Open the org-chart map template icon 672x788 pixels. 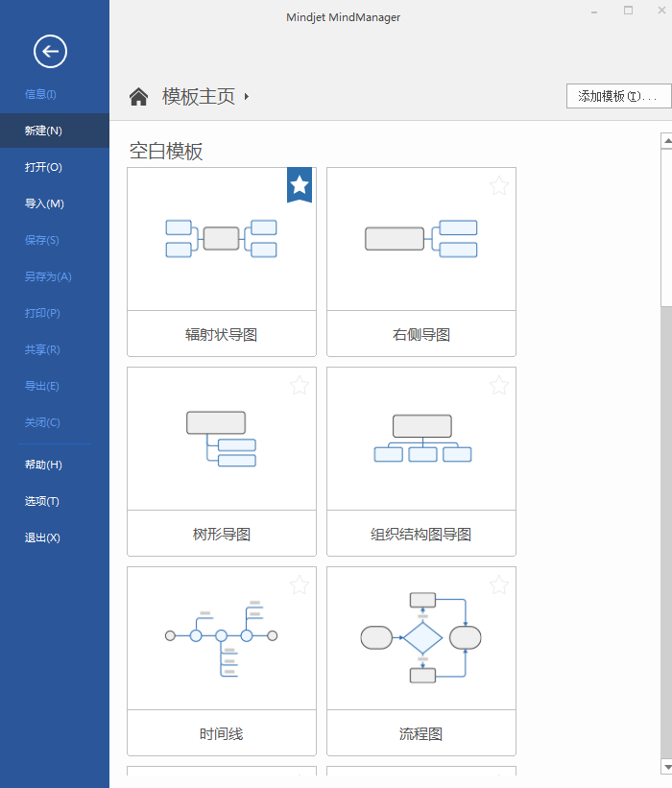pos(422,439)
